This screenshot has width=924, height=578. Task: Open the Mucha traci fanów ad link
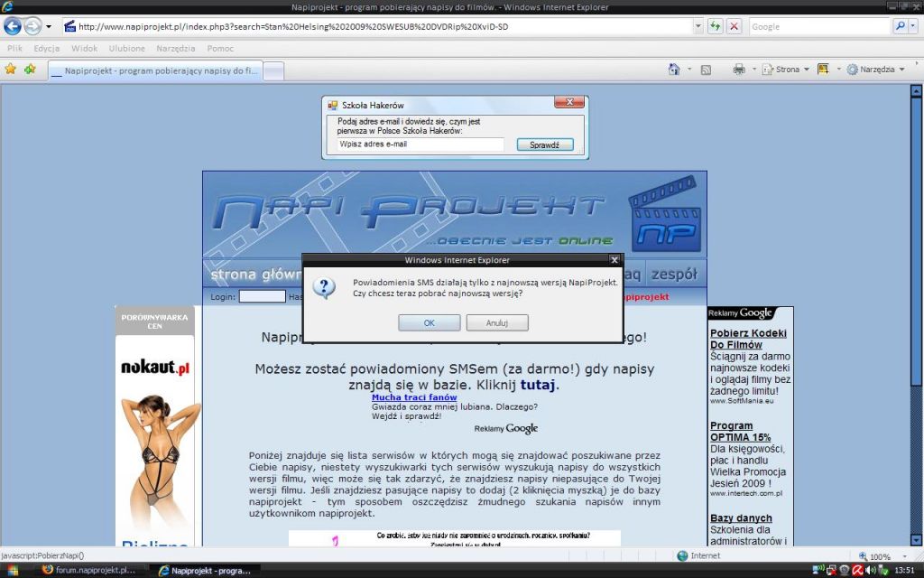click(414, 397)
